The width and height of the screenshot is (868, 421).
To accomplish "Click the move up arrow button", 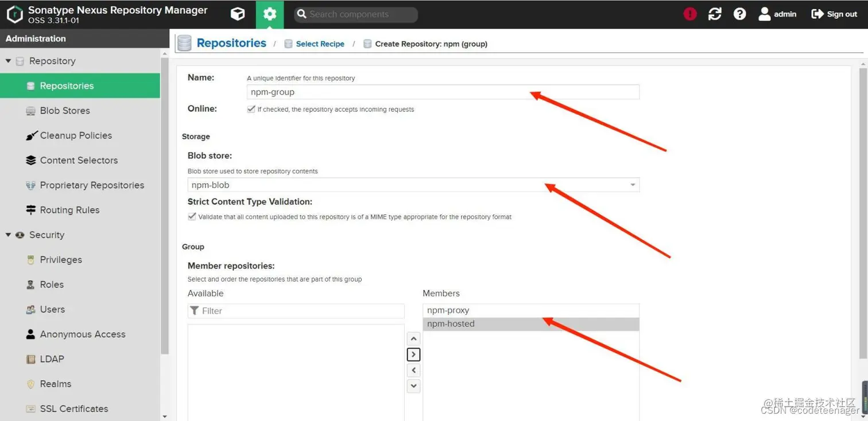I will click(413, 339).
